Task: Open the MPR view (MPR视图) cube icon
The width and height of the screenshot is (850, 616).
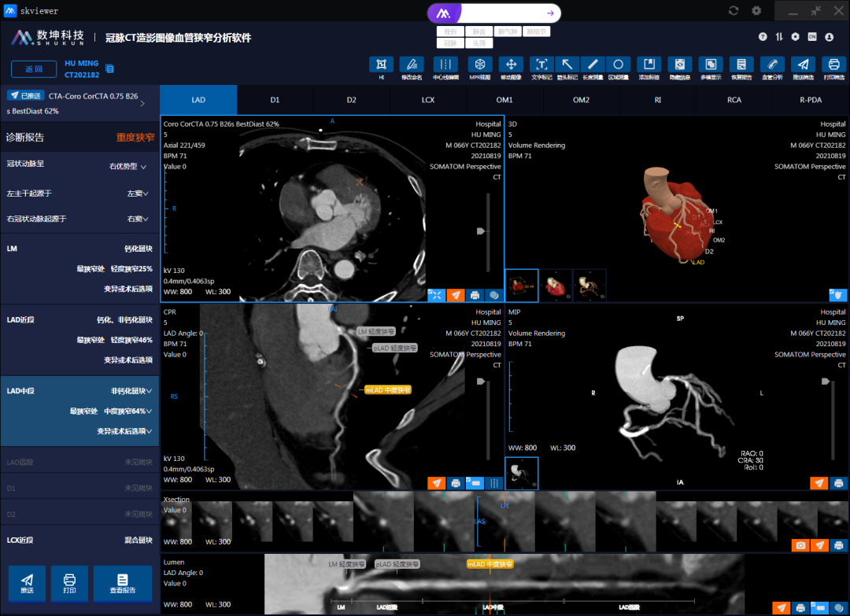Action: (479, 65)
